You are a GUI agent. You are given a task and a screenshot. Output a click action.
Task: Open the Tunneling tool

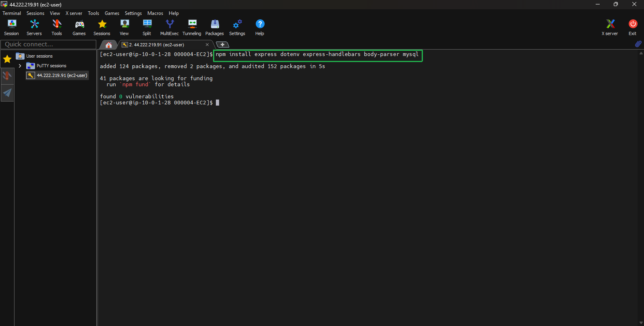pos(192,27)
